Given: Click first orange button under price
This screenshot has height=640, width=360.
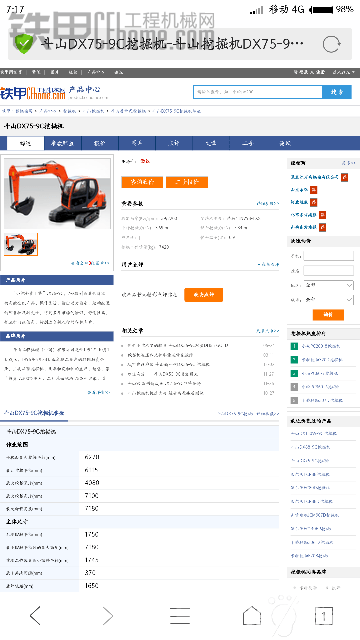Looking at the screenshot, I should point(142,182).
